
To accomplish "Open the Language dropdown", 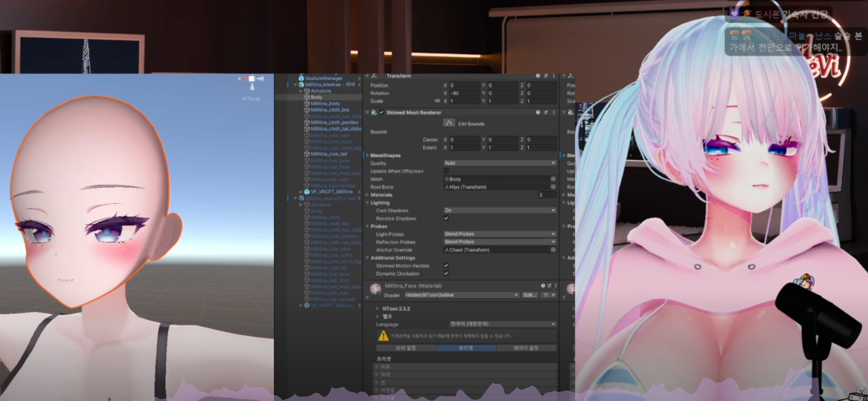I will 503,324.
